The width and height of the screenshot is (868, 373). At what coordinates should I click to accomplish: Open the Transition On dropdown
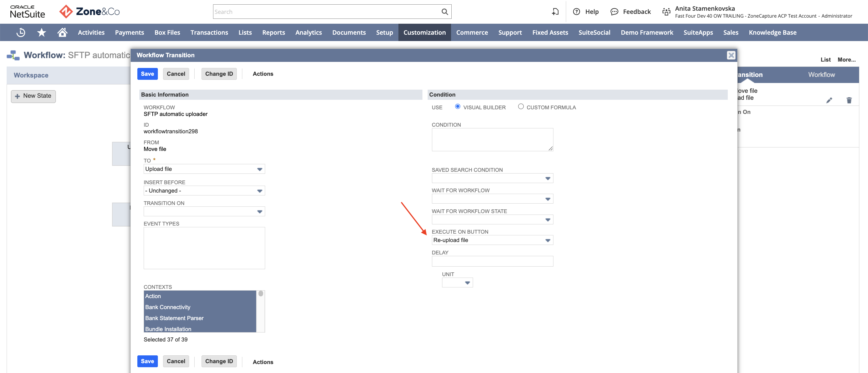point(204,211)
